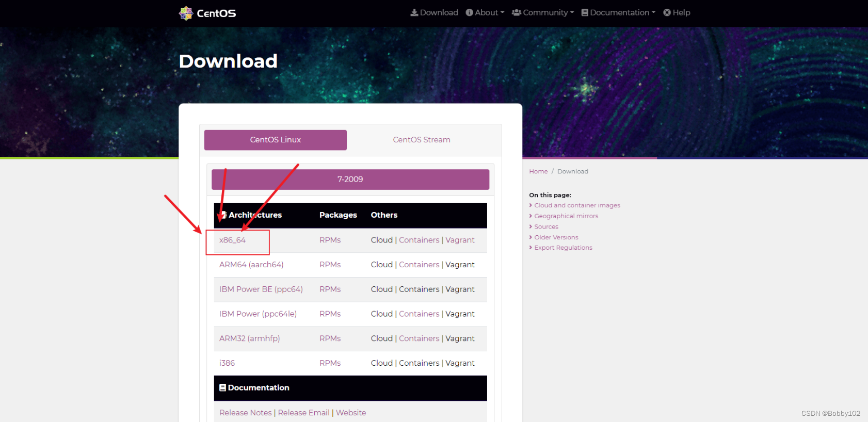The height and width of the screenshot is (422, 868).
Task: Open the Help nav link
Action: [x=677, y=12]
